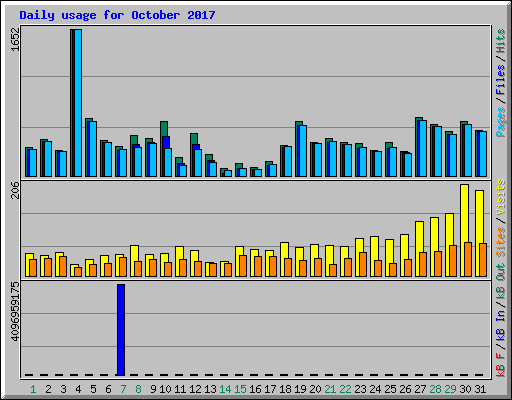Click day label 28 on x-axis
The image size is (512, 400).
(x=435, y=389)
